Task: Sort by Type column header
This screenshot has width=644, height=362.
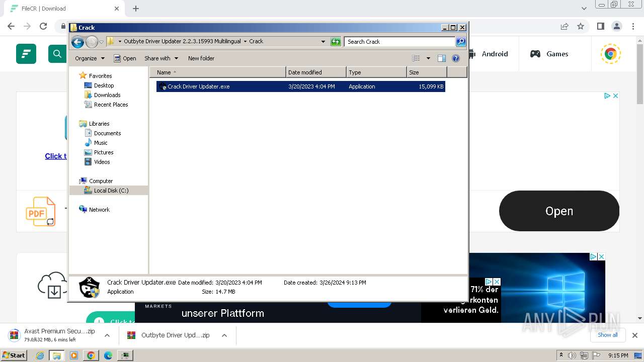Action: pos(376,72)
